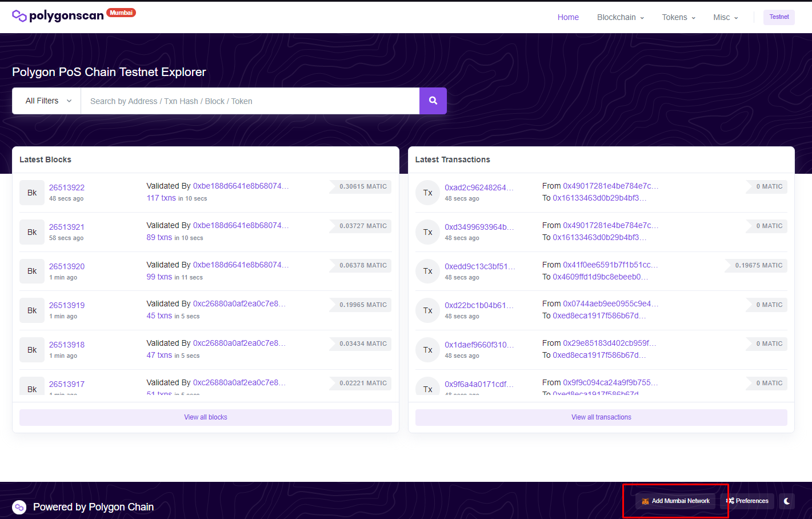Click the Latest Blocks heading
The image size is (812, 519).
(x=45, y=159)
